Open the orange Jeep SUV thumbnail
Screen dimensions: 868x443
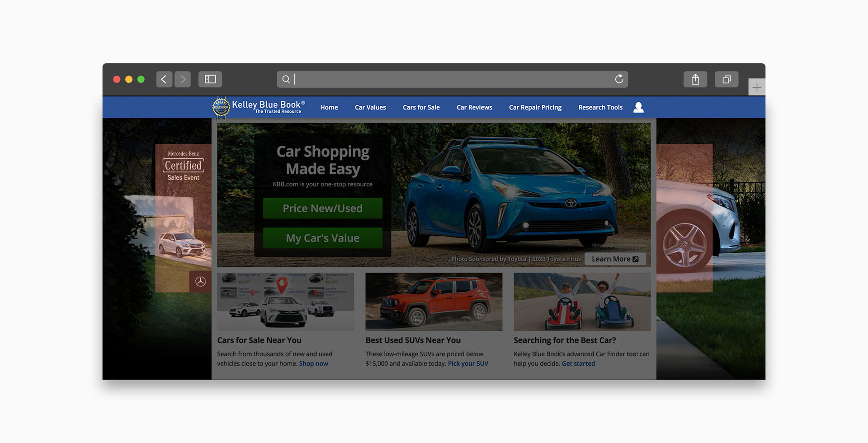coord(434,301)
